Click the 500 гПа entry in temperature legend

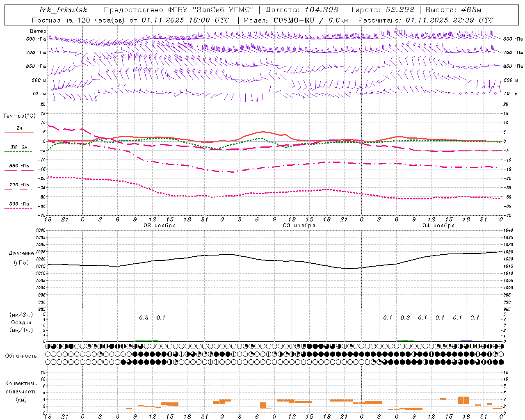click(19, 204)
